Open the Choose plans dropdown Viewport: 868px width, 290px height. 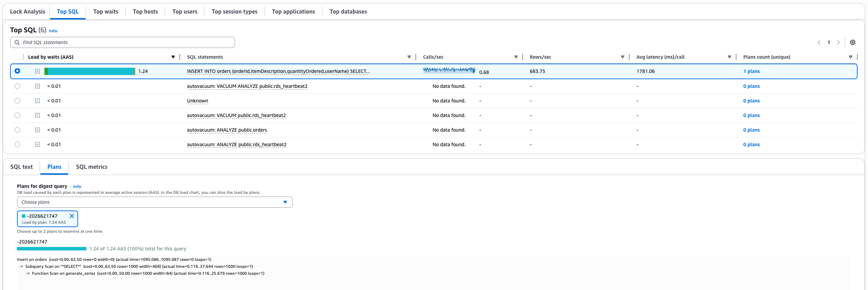click(154, 202)
